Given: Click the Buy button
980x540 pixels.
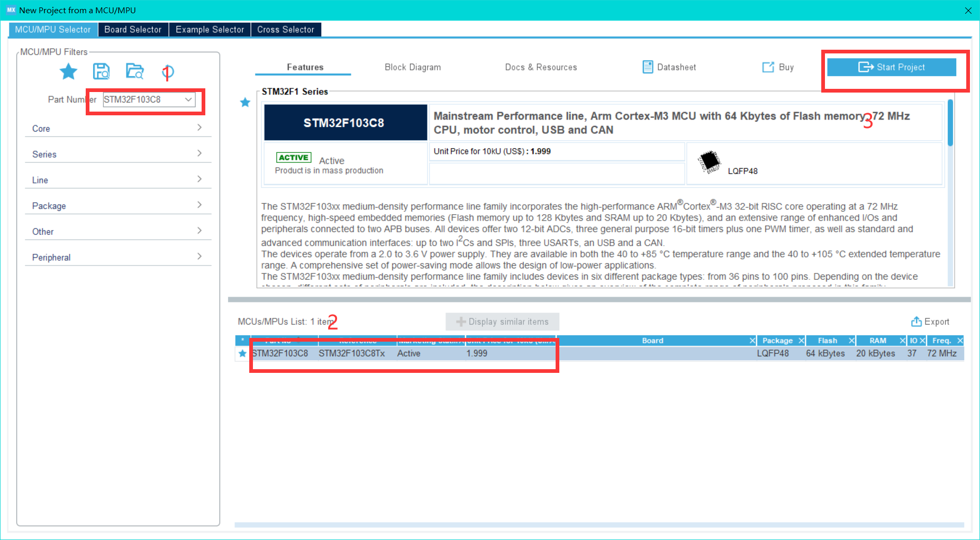Looking at the screenshot, I should coord(778,67).
